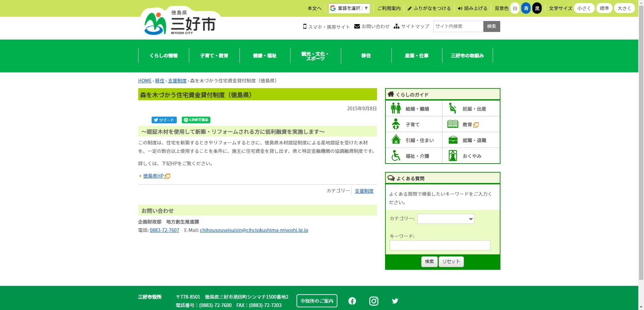644x310 pixels.
Task: Expand the Tweet share option
Action: (164, 120)
